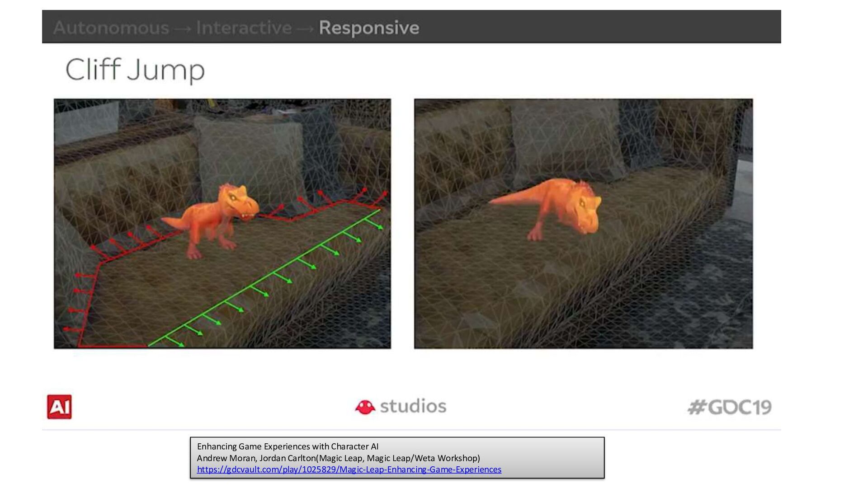Select the Responsive breadcrumb heading
Image resolution: width=868 pixels, height=488 pixels.
tap(369, 28)
